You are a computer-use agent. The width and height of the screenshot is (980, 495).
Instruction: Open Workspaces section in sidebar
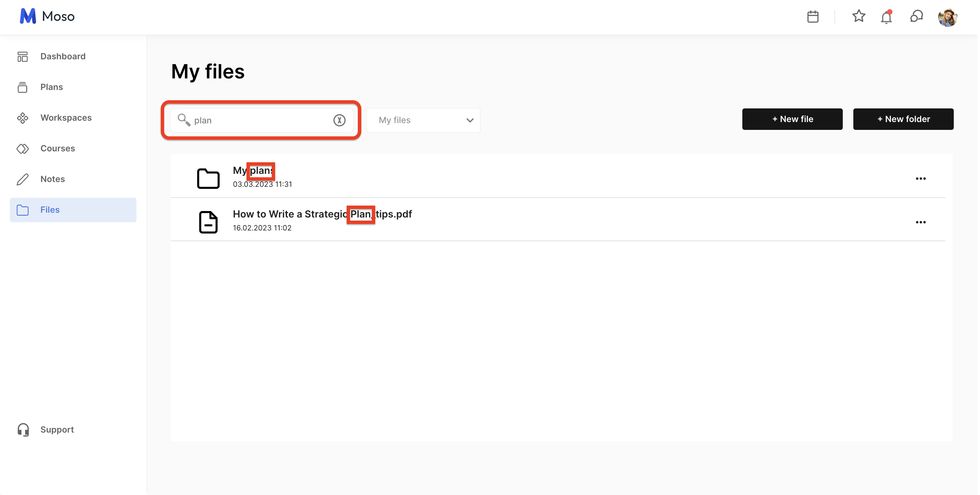click(66, 118)
